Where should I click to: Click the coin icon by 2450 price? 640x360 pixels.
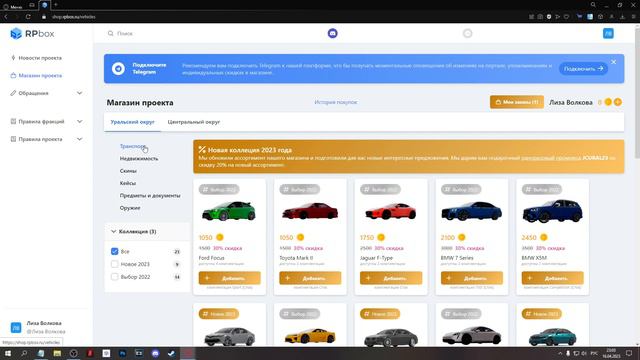click(x=544, y=237)
